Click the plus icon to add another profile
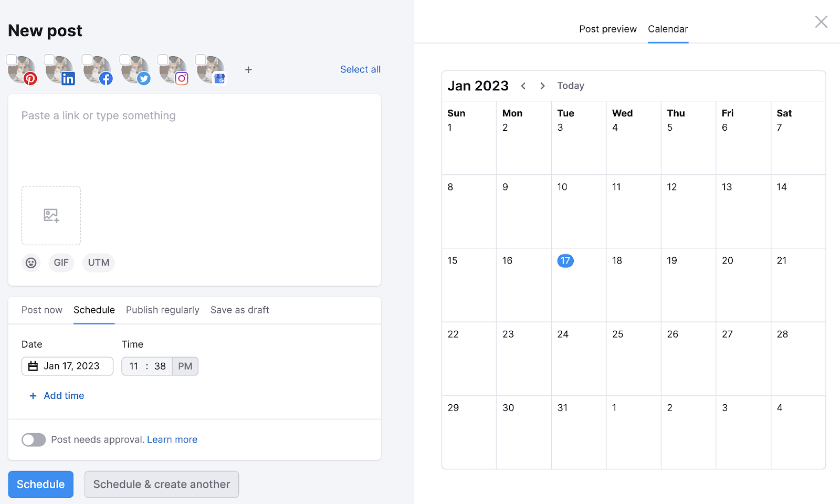 (248, 69)
